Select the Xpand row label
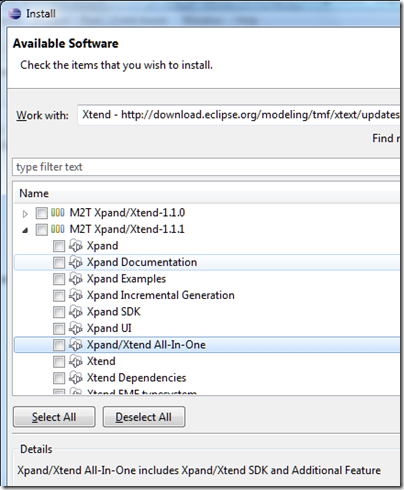This screenshot has height=490, width=404. (x=103, y=246)
